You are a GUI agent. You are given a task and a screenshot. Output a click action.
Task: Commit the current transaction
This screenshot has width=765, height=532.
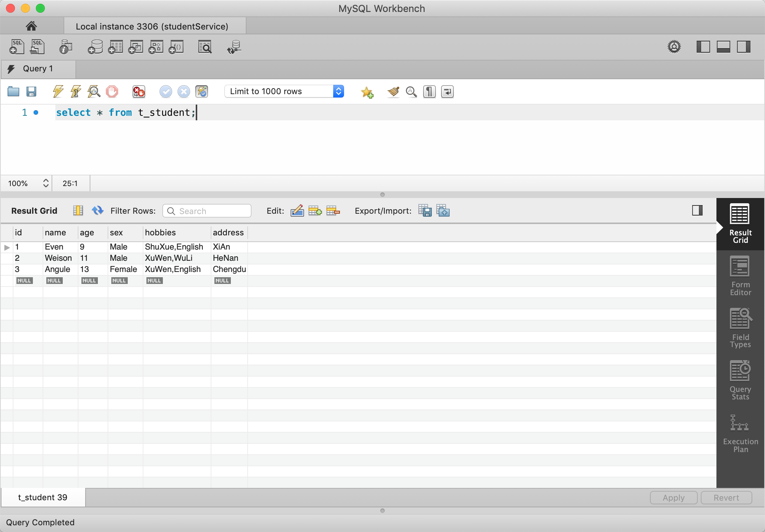point(165,91)
